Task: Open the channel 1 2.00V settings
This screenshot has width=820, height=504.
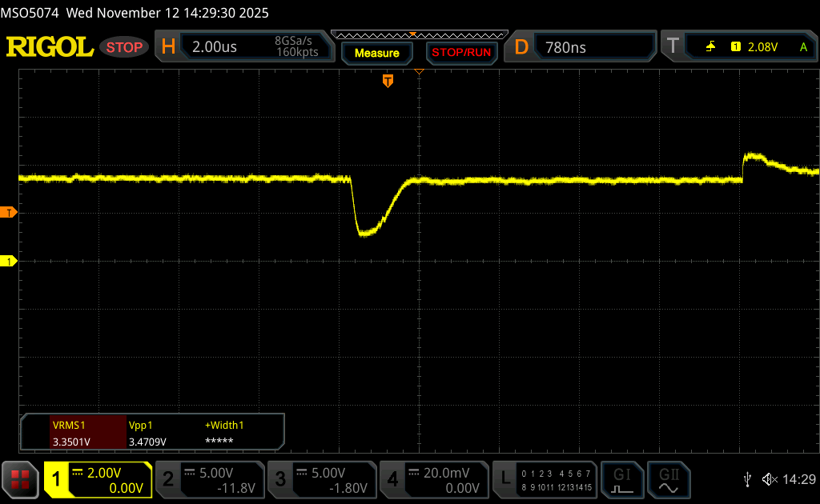Action: tap(98, 479)
